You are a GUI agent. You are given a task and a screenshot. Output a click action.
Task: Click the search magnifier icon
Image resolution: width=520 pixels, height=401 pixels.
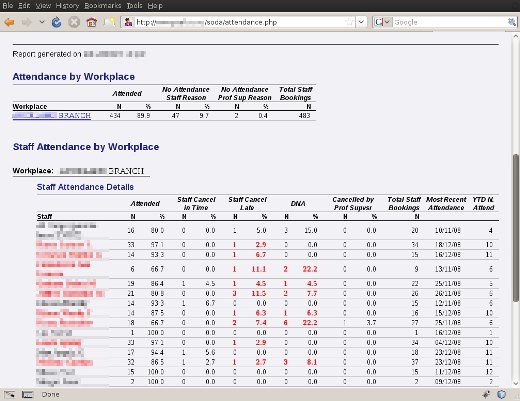(x=511, y=22)
